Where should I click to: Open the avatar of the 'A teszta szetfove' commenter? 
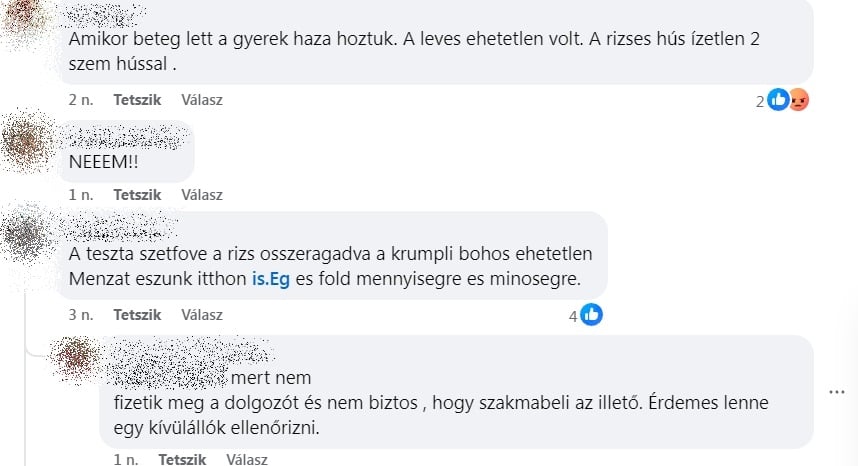(x=27, y=236)
